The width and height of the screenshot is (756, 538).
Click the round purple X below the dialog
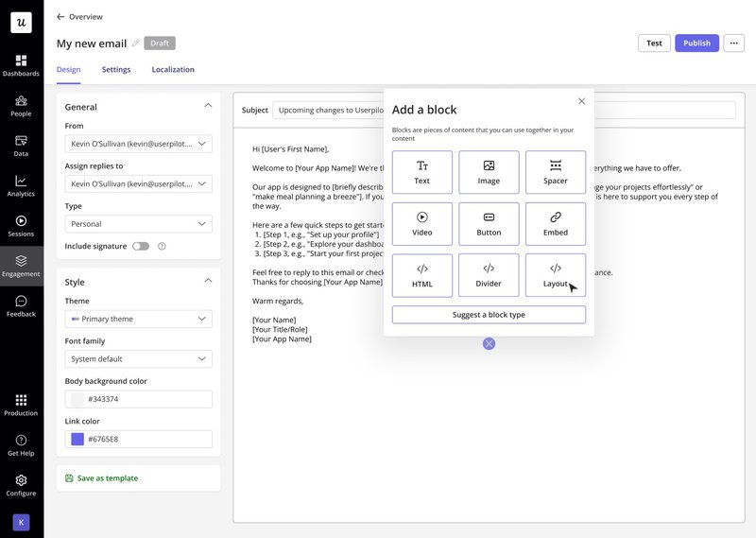pyautogui.click(x=489, y=343)
